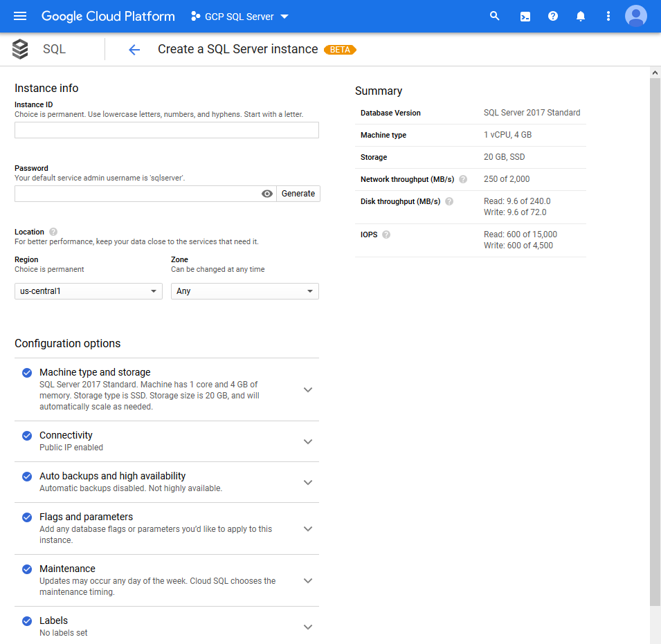Expand the Connectivity section
The image size is (661, 644).
point(308,441)
